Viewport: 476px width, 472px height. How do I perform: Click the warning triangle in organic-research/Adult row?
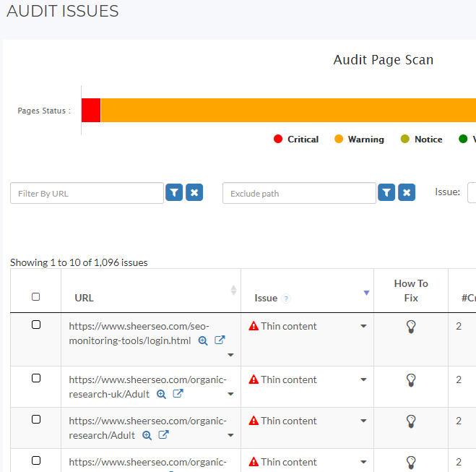254,421
